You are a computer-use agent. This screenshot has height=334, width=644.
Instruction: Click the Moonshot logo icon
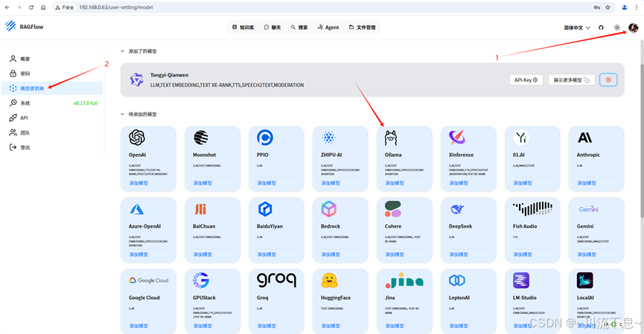click(201, 138)
